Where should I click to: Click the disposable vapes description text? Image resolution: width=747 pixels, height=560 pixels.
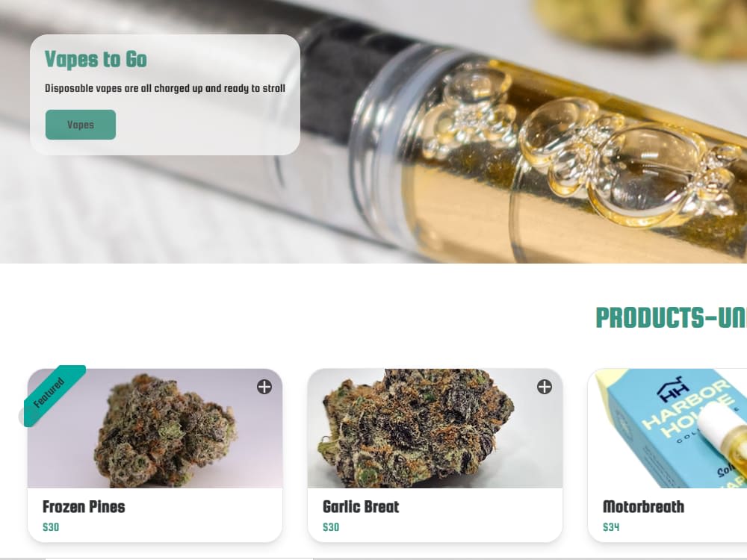(165, 89)
